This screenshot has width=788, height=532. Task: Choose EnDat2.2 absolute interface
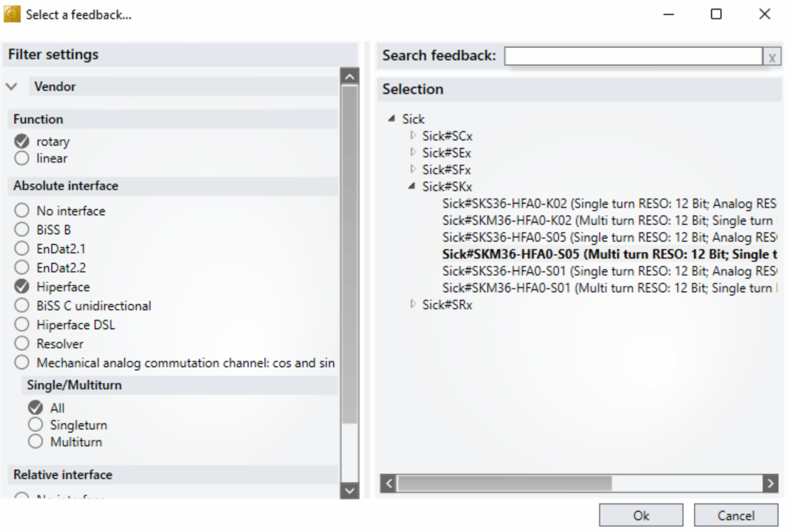22,267
